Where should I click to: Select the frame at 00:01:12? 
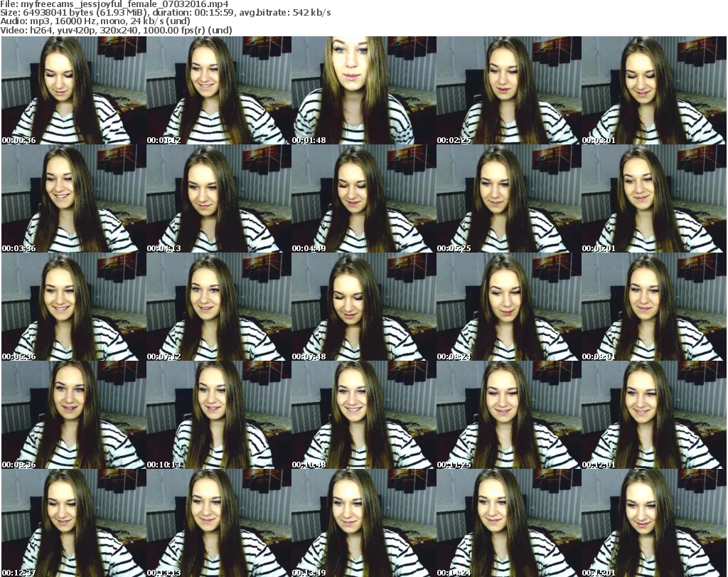[x=218, y=90]
